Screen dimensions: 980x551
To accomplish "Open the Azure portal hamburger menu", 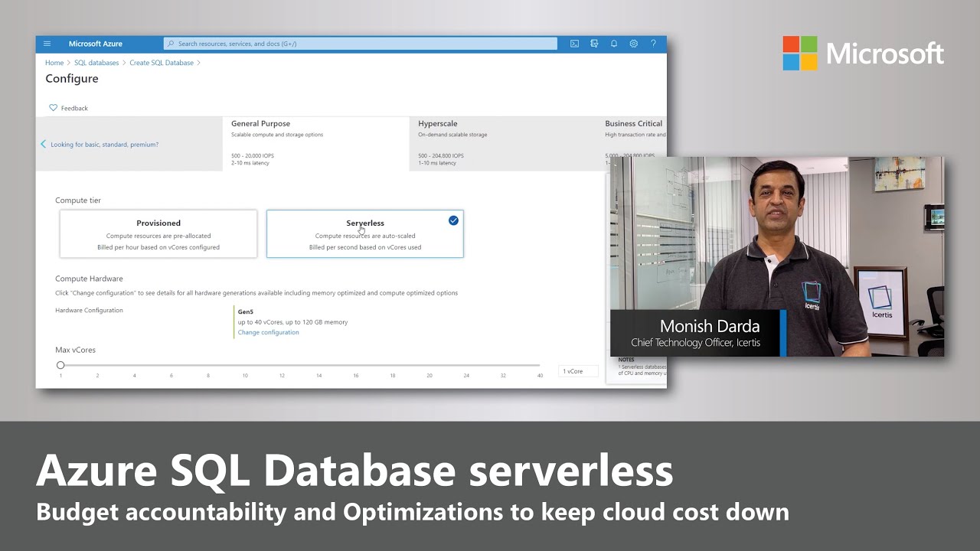I will click(47, 44).
